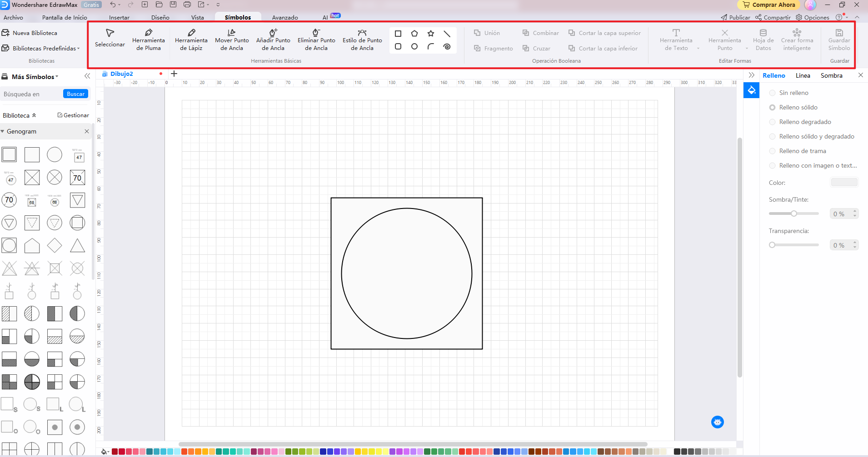Select the Sin relleno radio option
868x457 pixels.
tap(772, 93)
